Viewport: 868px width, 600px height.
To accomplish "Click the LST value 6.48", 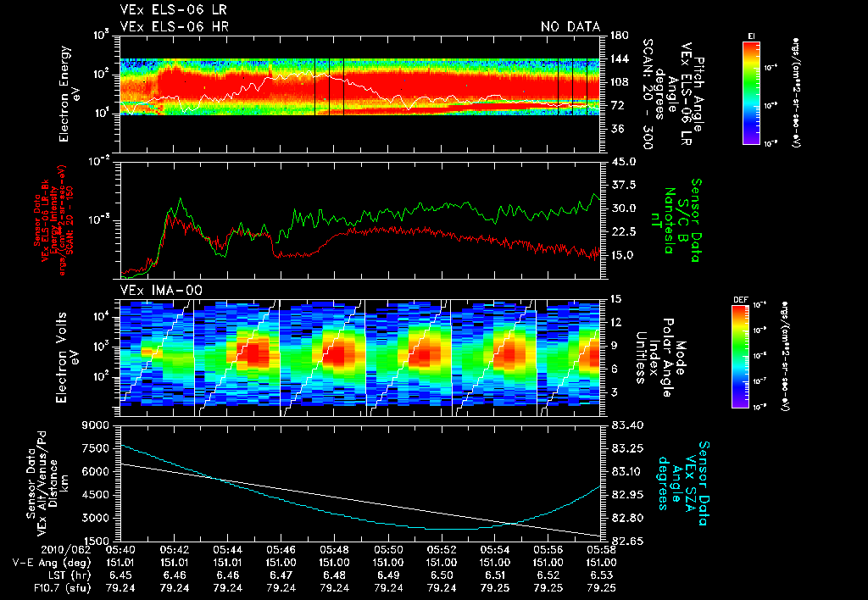I will click(x=334, y=575).
